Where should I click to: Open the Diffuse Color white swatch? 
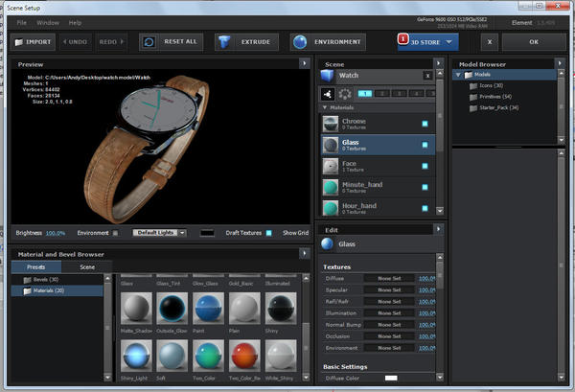(x=391, y=378)
